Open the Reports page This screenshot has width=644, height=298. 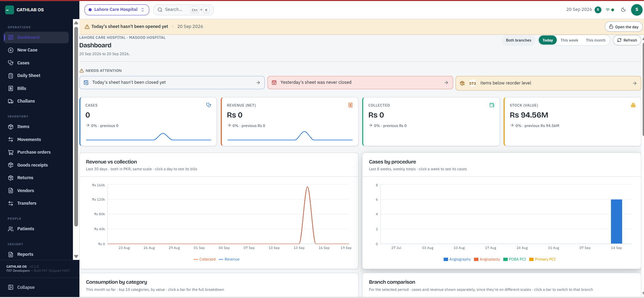point(36,254)
